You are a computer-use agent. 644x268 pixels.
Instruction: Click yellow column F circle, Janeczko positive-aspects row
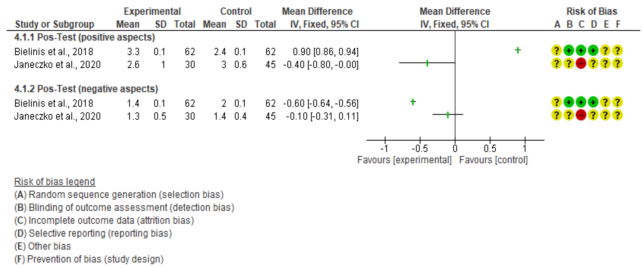coord(617,64)
